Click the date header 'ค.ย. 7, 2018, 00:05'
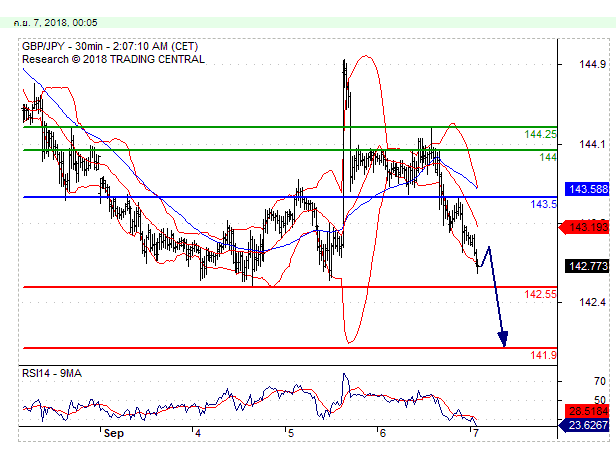The width and height of the screenshot is (616, 454). 55,23
